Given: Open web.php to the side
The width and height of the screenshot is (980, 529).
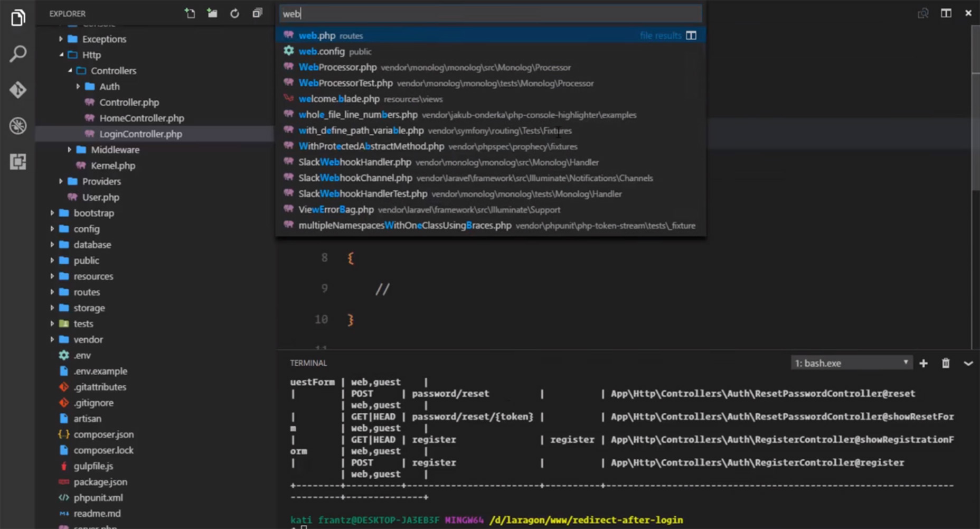Looking at the screenshot, I should tap(691, 35).
